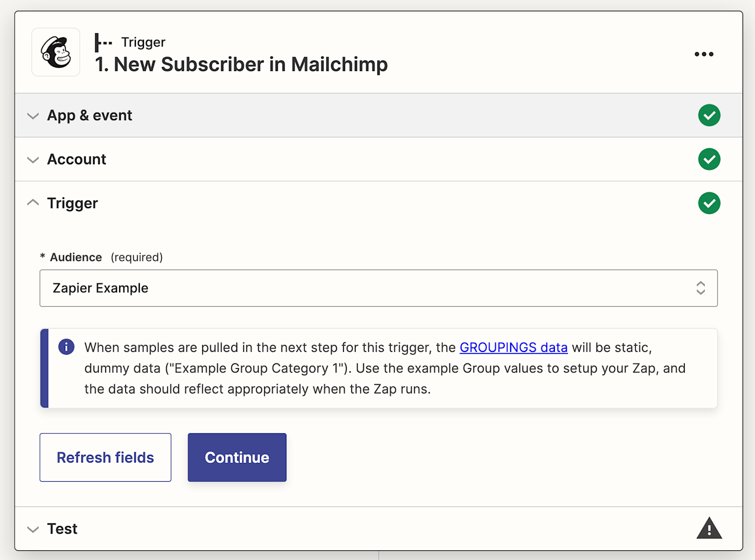Open the three-dot more options menu

pyautogui.click(x=704, y=54)
